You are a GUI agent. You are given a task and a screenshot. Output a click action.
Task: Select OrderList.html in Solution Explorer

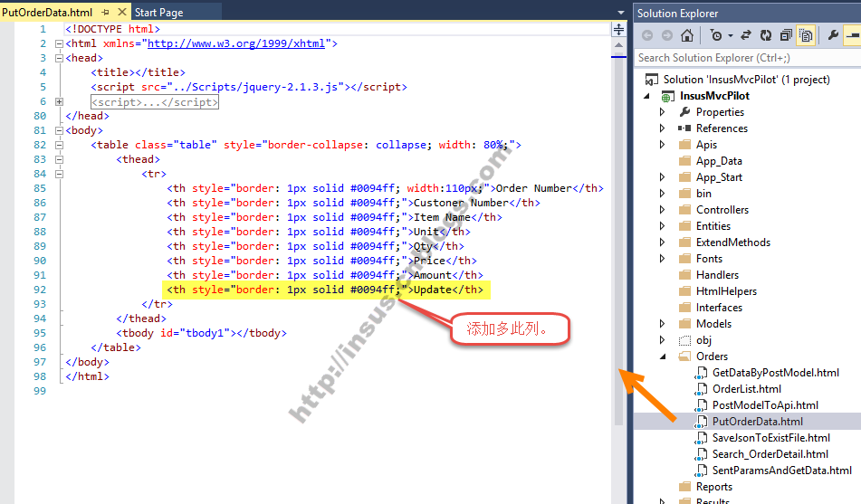pyautogui.click(x=747, y=389)
